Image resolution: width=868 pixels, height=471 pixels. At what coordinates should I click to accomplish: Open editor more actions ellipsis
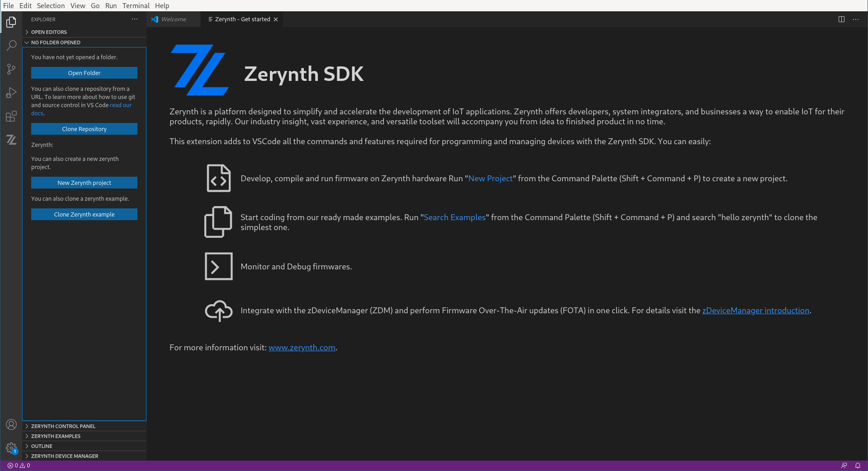(x=856, y=19)
